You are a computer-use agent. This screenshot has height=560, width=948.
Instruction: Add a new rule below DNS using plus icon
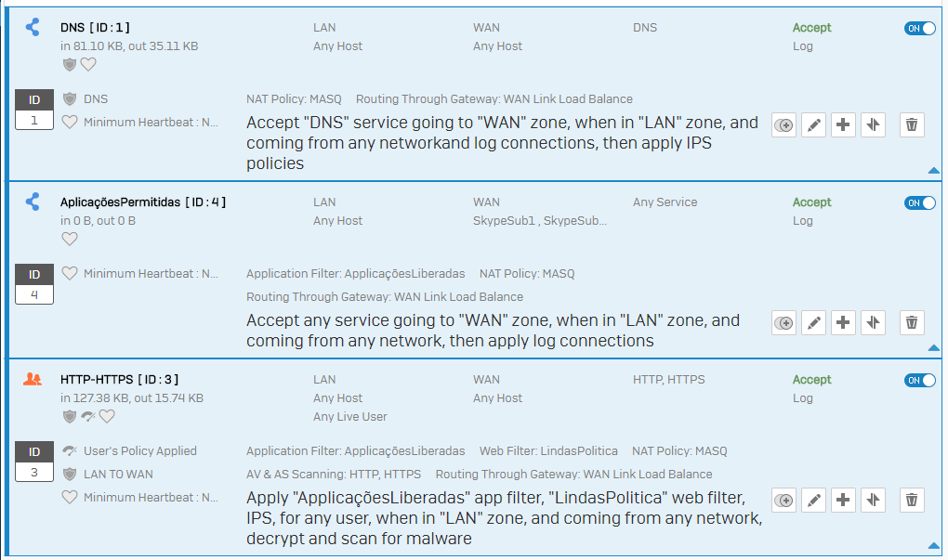(x=843, y=124)
